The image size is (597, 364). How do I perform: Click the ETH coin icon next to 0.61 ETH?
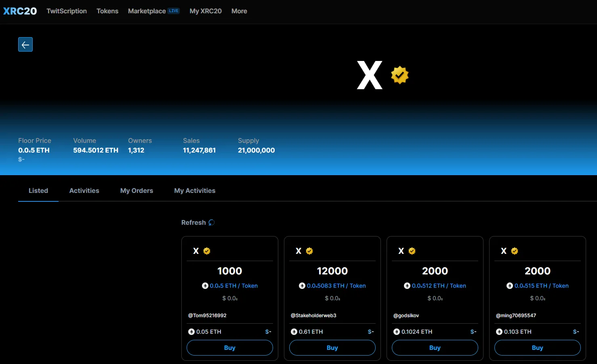[294, 332]
